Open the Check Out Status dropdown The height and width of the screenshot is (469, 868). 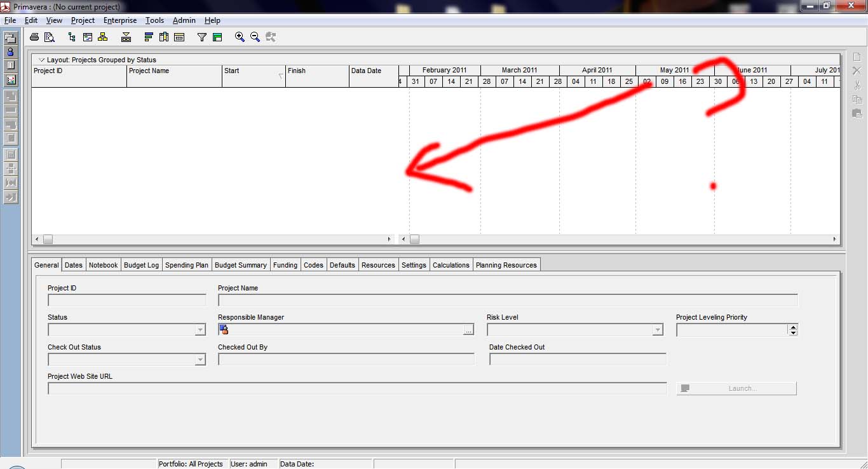[200, 360]
